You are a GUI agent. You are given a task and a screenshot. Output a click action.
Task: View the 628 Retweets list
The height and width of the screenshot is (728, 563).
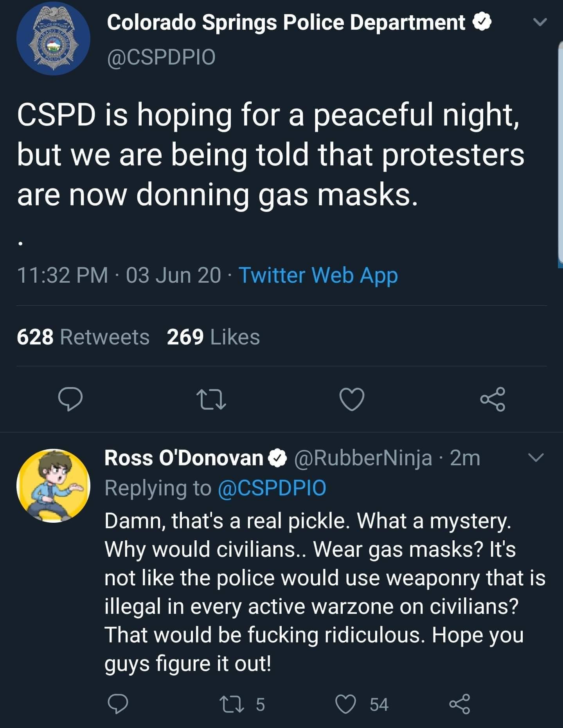click(x=83, y=337)
